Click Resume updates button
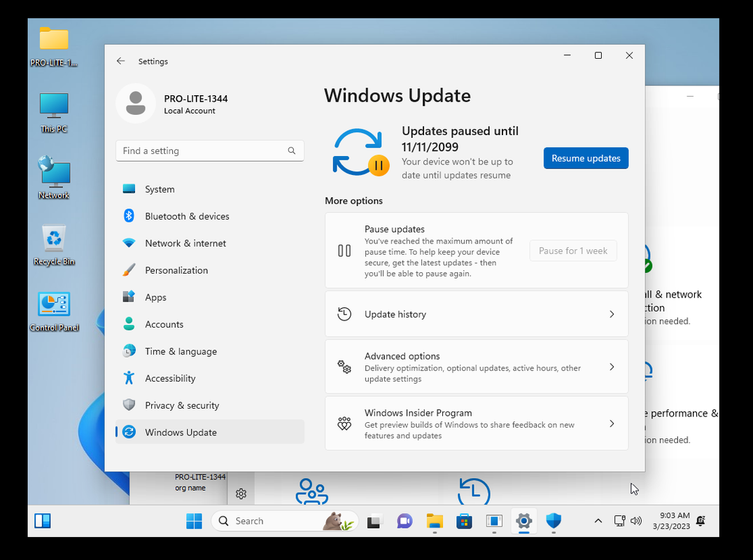The image size is (753, 560). 586,158
